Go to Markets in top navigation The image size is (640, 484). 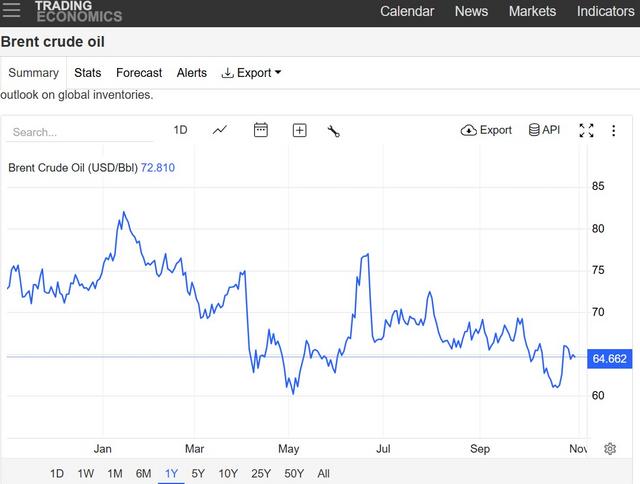click(532, 11)
